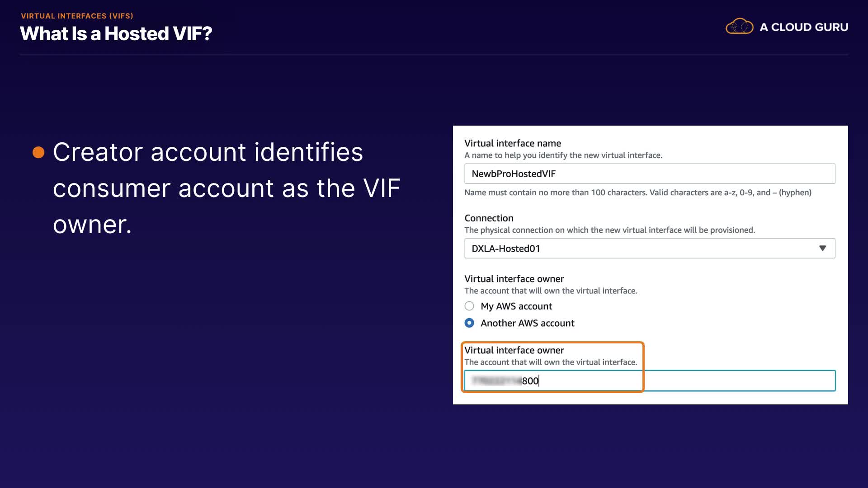
Task: Click the "What Is a Hosted VIF?" title
Action: click(116, 34)
